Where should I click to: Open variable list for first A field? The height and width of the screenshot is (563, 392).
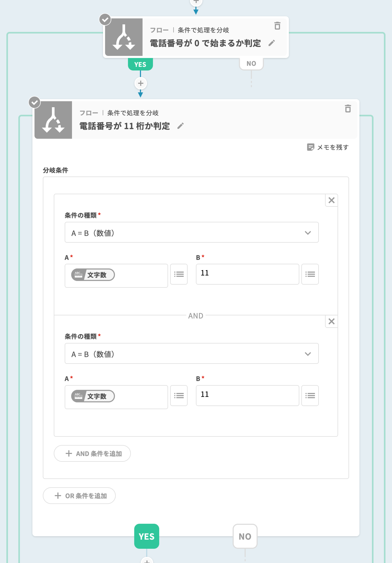(179, 274)
